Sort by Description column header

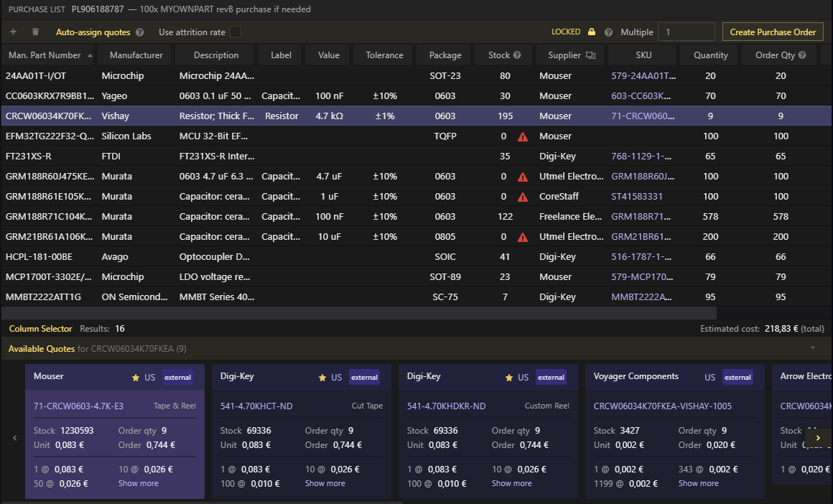(215, 55)
